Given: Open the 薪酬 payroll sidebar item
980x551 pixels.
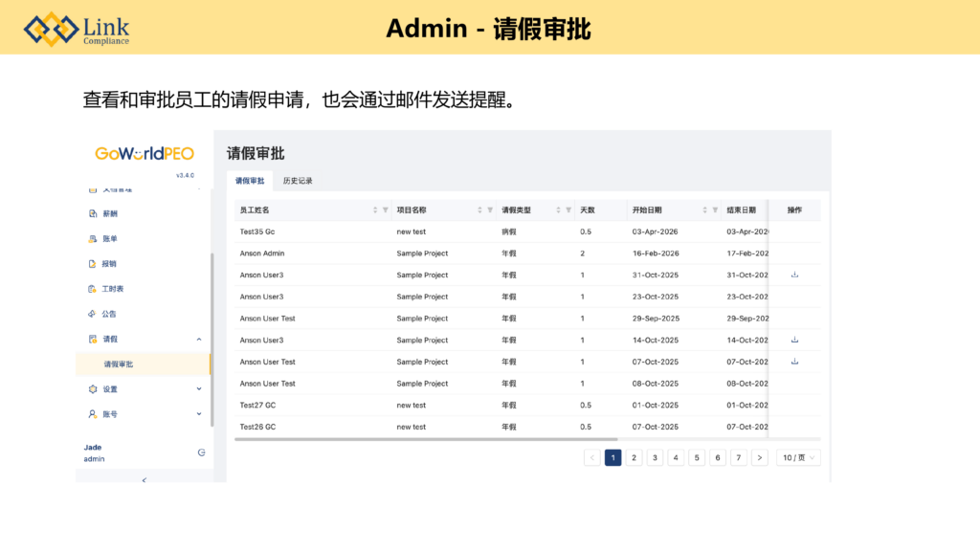Looking at the screenshot, I should pos(110,213).
